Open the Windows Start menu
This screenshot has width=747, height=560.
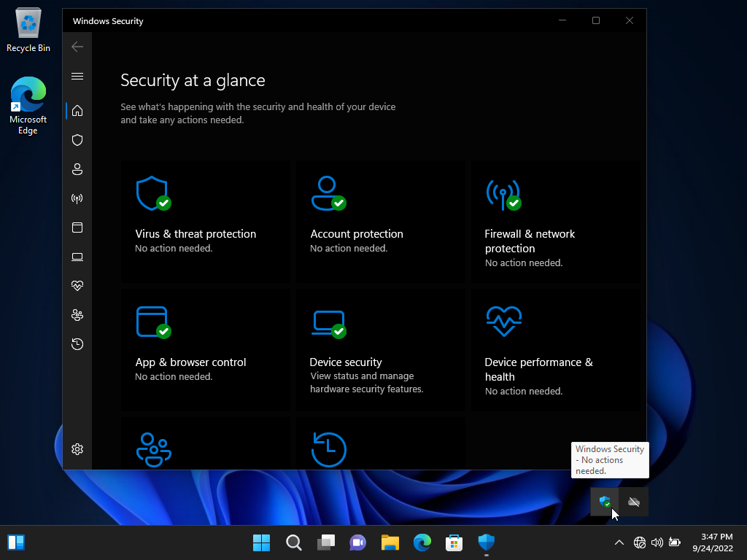(262, 542)
